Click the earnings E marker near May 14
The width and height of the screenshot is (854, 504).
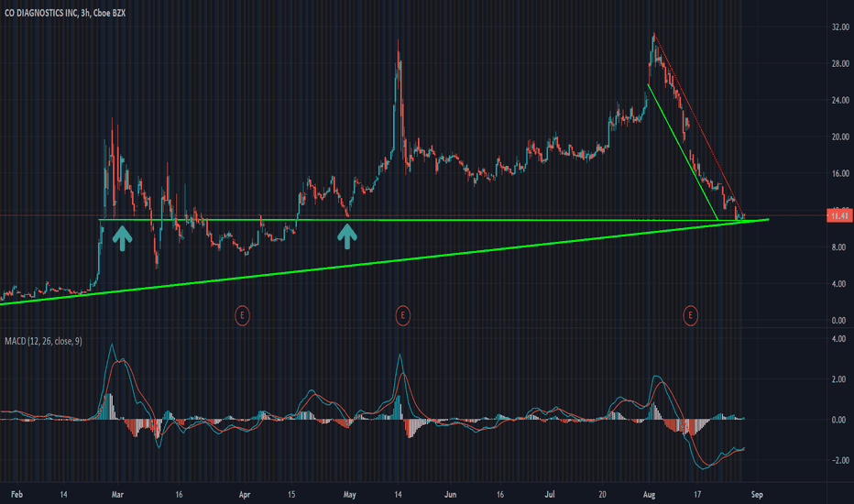point(402,315)
